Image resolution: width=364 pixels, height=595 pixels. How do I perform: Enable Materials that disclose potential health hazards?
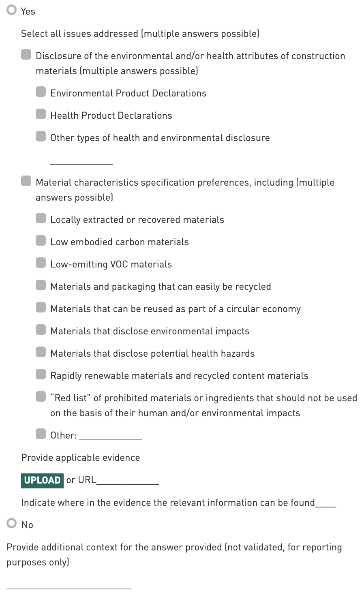(41, 352)
